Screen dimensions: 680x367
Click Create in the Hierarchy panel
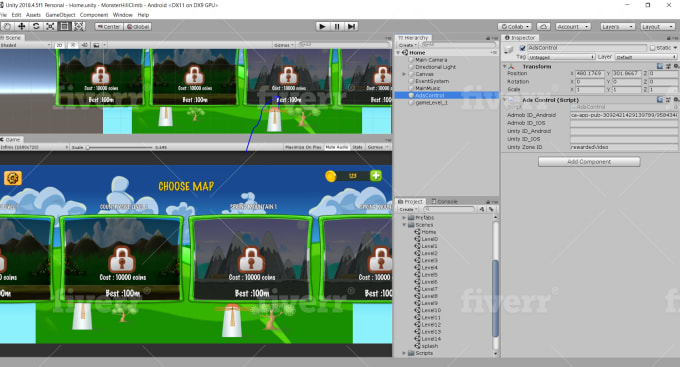coord(407,45)
